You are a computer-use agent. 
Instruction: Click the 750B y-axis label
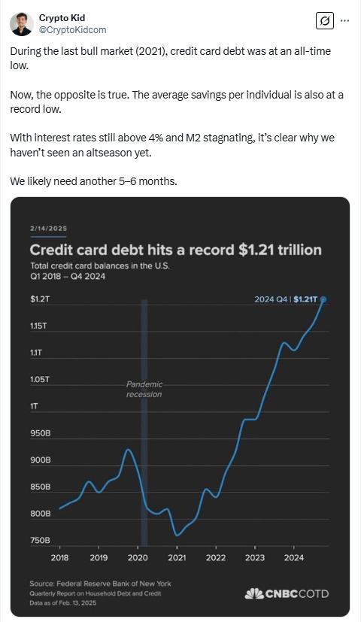coord(41,541)
